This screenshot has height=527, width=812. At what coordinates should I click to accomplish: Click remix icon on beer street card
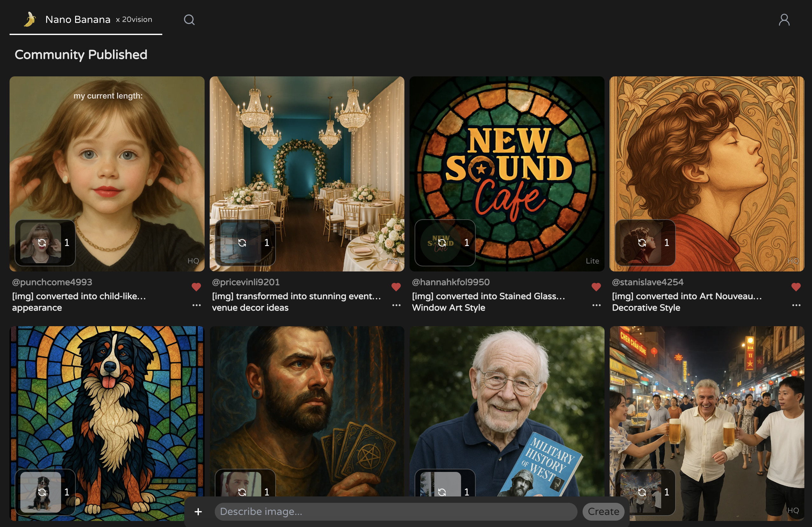(642, 492)
